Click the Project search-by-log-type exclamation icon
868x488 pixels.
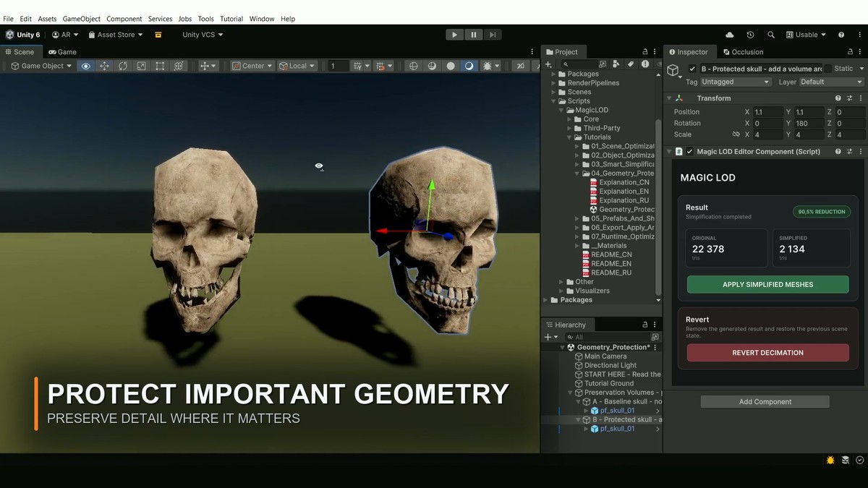pyautogui.click(x=644, y=64)
